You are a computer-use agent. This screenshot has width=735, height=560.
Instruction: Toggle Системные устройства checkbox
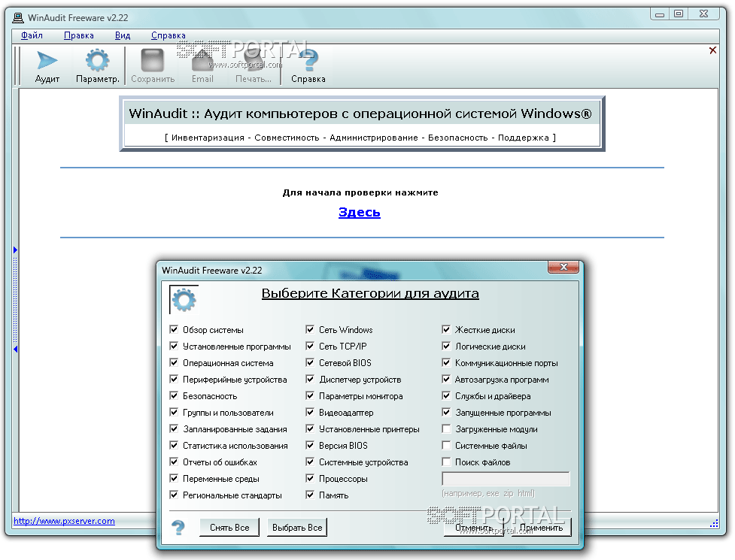(x=310, y=462)
